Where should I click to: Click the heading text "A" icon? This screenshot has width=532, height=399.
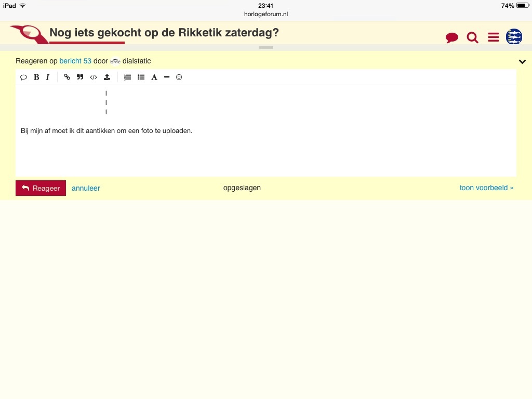(154, 77)
